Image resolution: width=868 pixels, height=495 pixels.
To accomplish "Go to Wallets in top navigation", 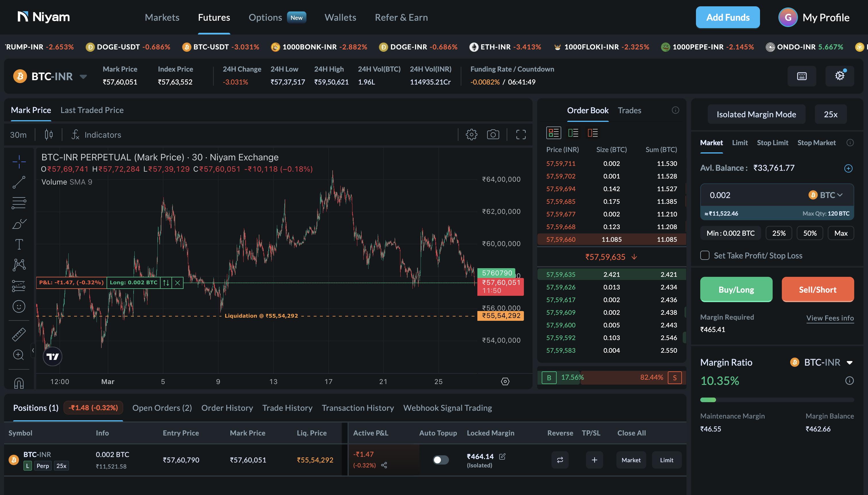I will click(340, 17).
